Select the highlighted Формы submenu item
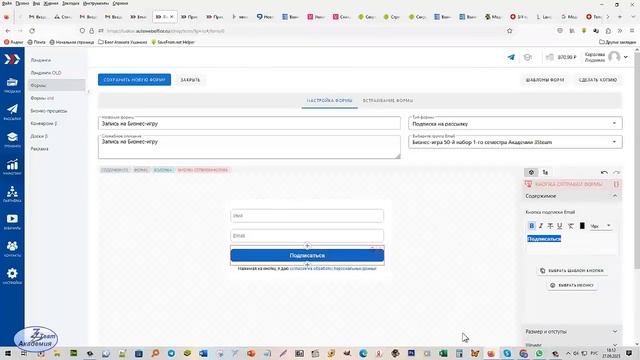 [x=57, y=85]
